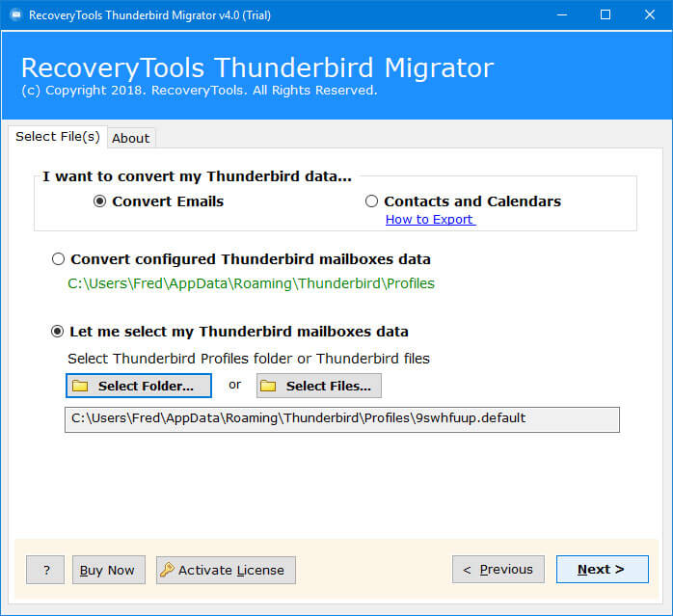Open the Select File(s) tab

click(x=57, y=137)
